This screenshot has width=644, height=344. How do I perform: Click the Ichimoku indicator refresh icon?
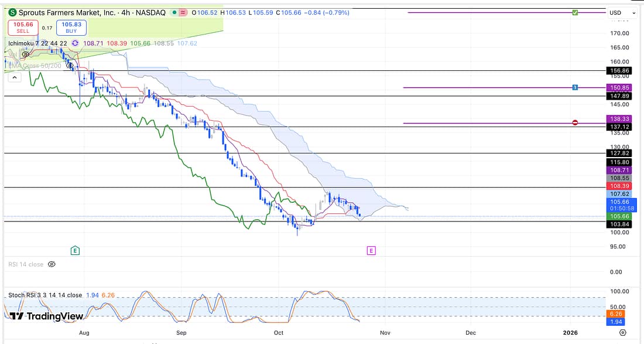point(75,43)
